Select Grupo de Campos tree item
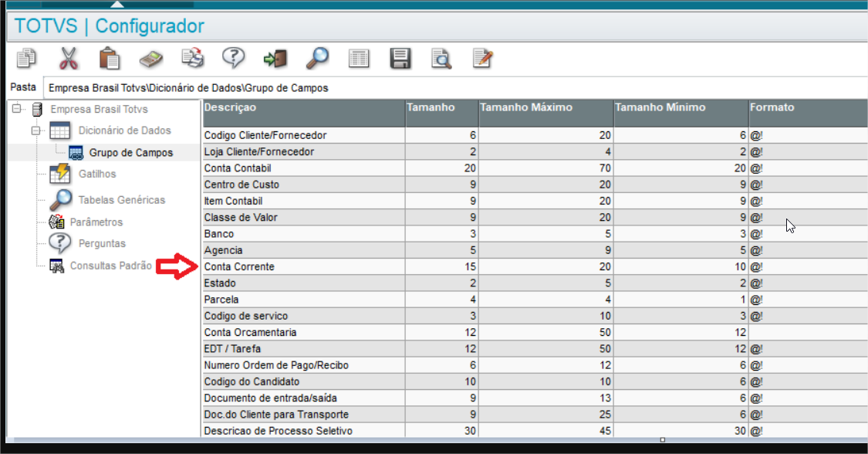 point(131,153)
